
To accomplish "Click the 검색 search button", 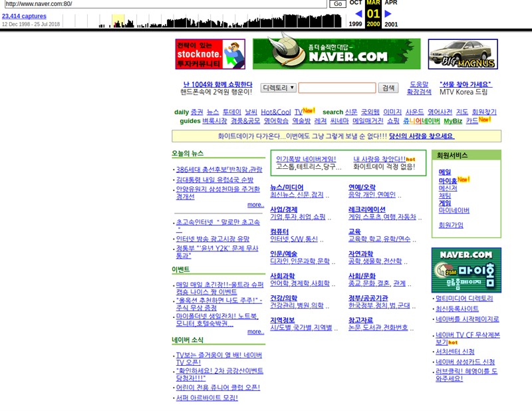I will [x=388, y=88].
